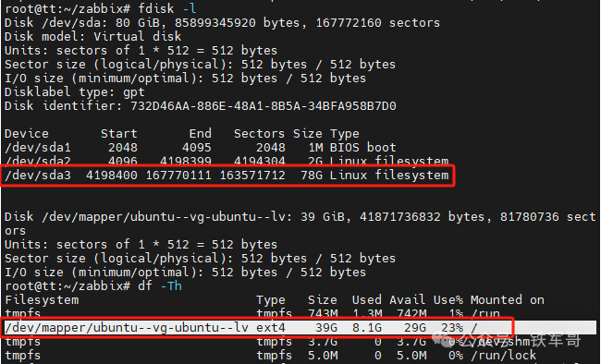The height and width of the screenshot is (364, 601).
Task: Select the 'Disk model: Virtual disk' line
Action: click(92, 36)
